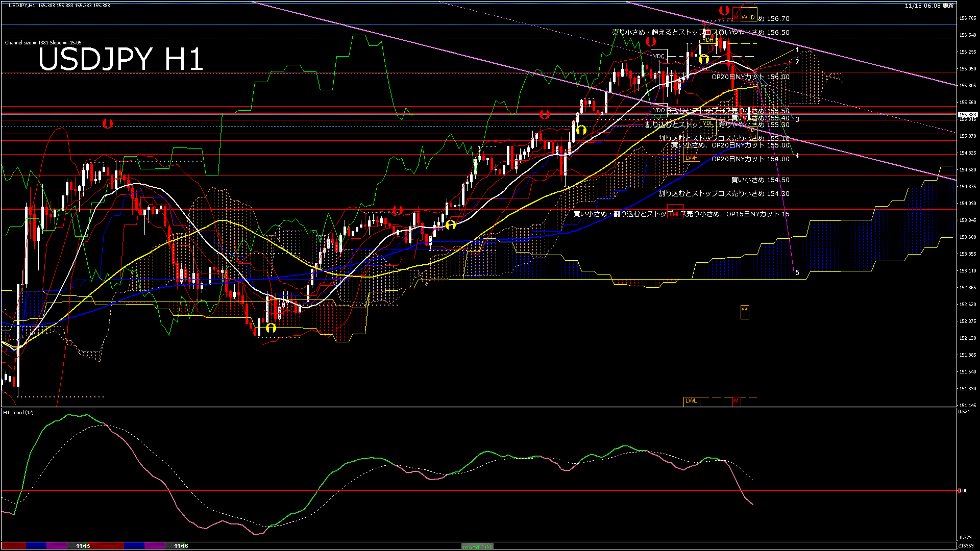Click the red sell arrow above 156.70 label
The height and width of the screenshot is (551, 980).
coord(724,10)
